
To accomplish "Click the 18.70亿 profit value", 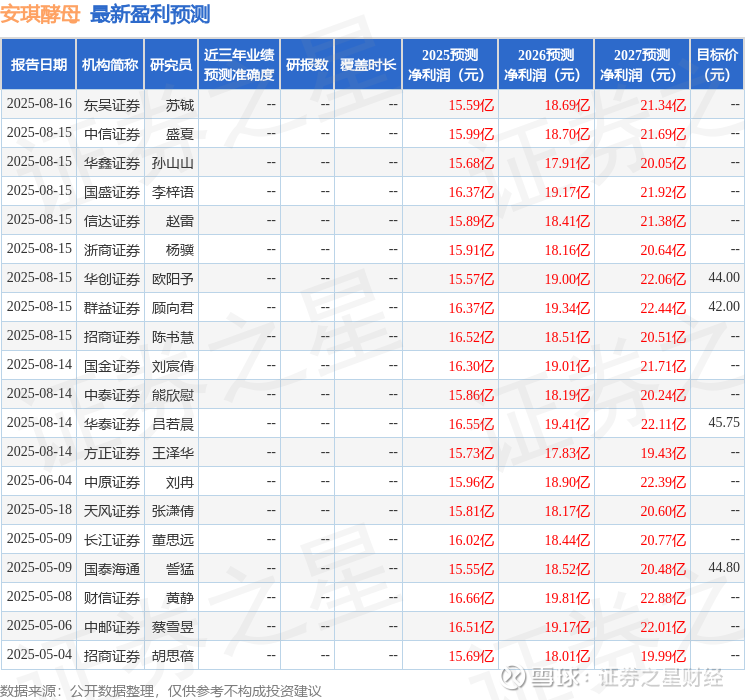I will click(567, 134).
